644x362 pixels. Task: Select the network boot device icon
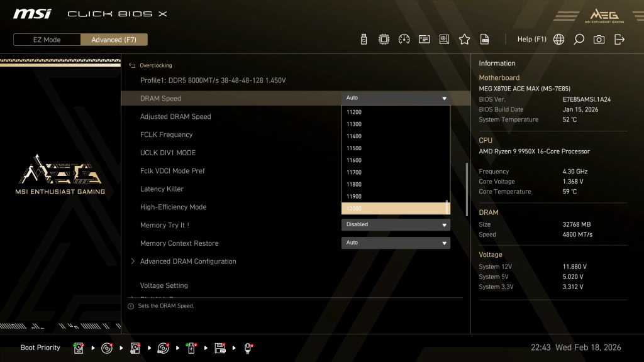[x=248, y=348]
